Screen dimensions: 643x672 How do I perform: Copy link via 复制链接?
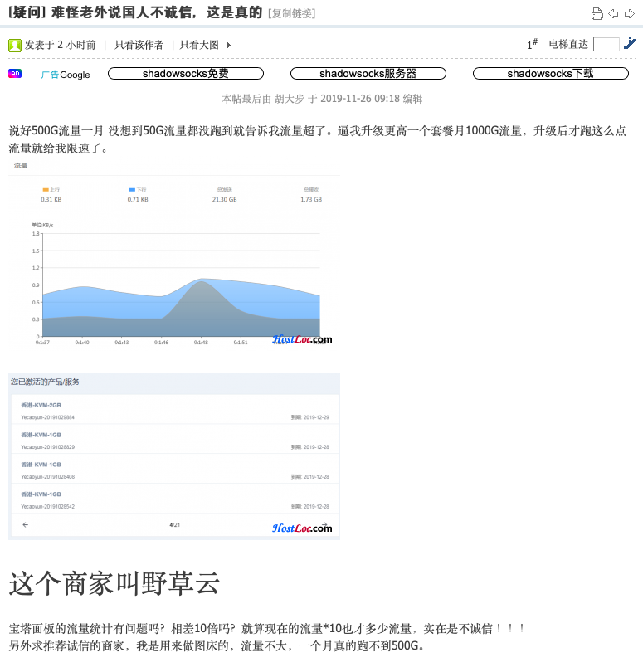point(291,14)
